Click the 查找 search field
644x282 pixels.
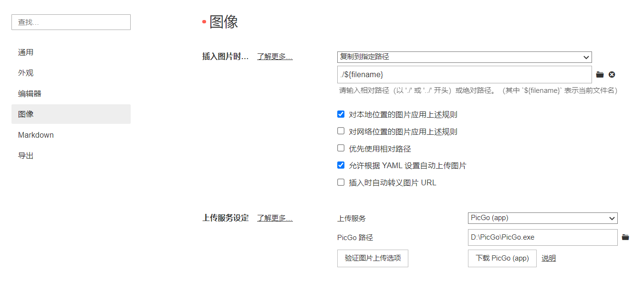point(71,22)
